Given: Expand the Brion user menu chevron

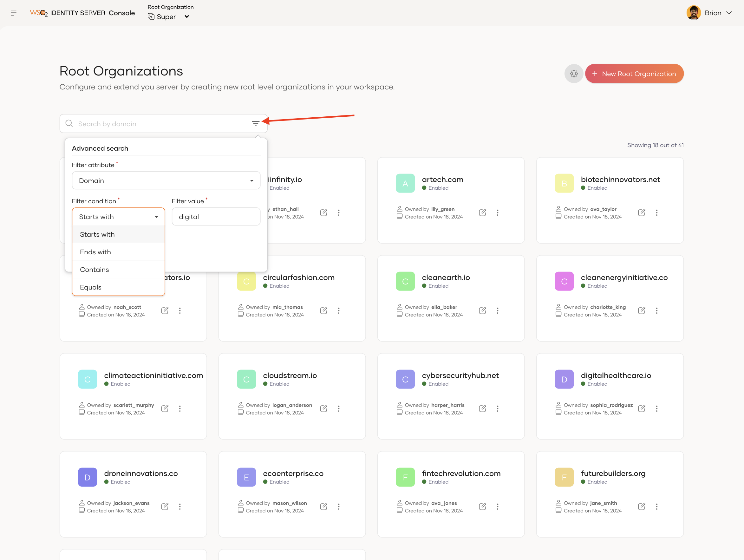Looking at the screenshot, I should coord(729,13).
